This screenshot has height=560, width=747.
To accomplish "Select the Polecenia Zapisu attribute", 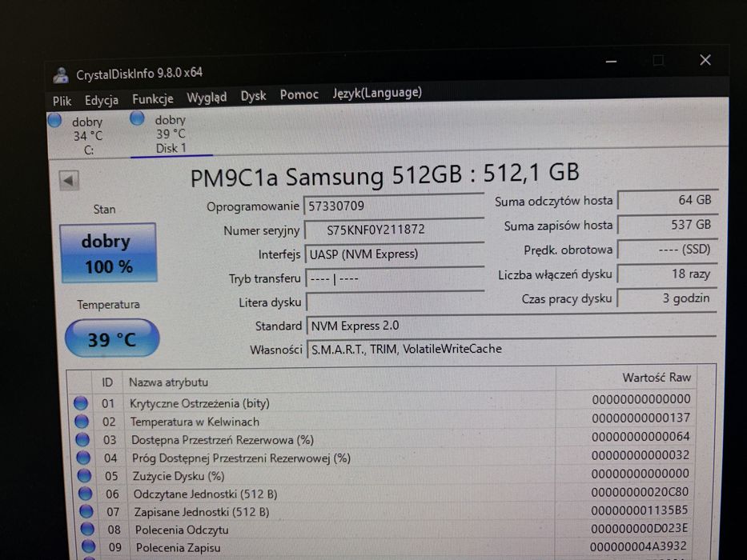I will tap(179, 548).
